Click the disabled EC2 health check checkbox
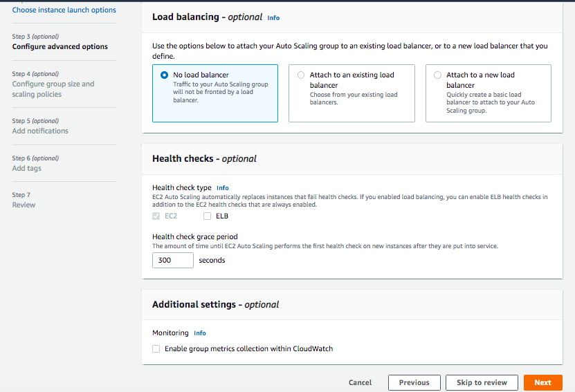The width and height of the screenshot is (575, 392). (x=156, y=216)
